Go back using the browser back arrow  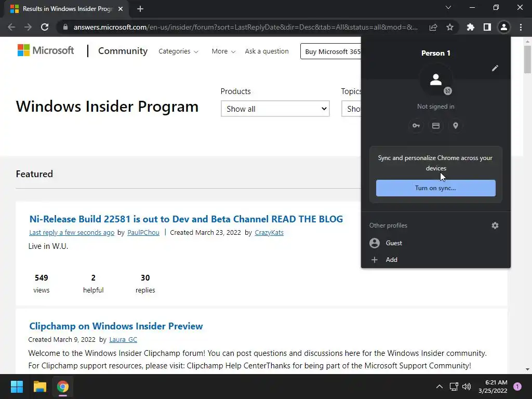coord(11,27)
